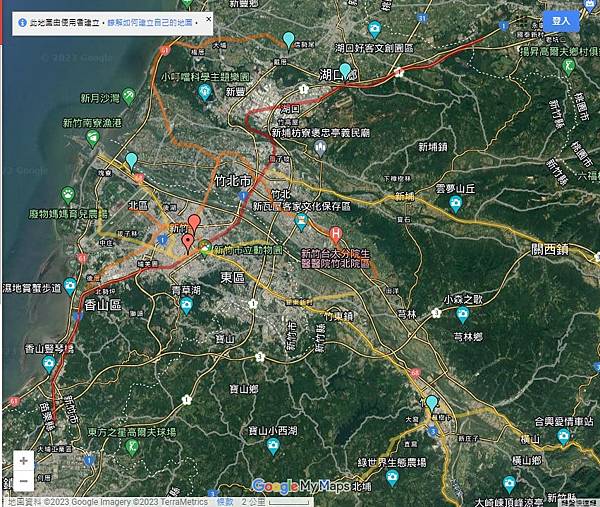Select the 香山豎琴橋 camera marker
The width and height of the screenshot is (600, 507).
coord(49,364)
